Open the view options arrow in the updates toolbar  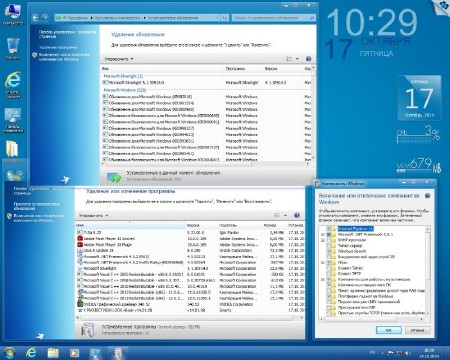297,59
